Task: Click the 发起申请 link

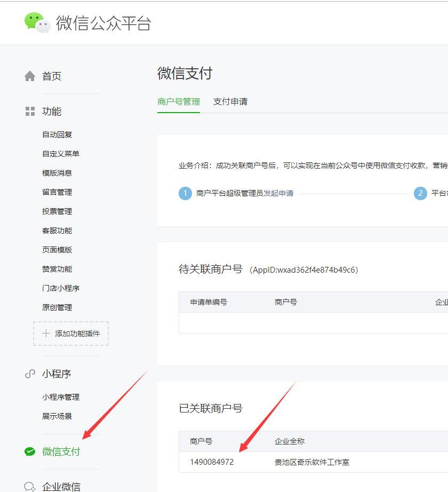Action: (x=279, y=193)
